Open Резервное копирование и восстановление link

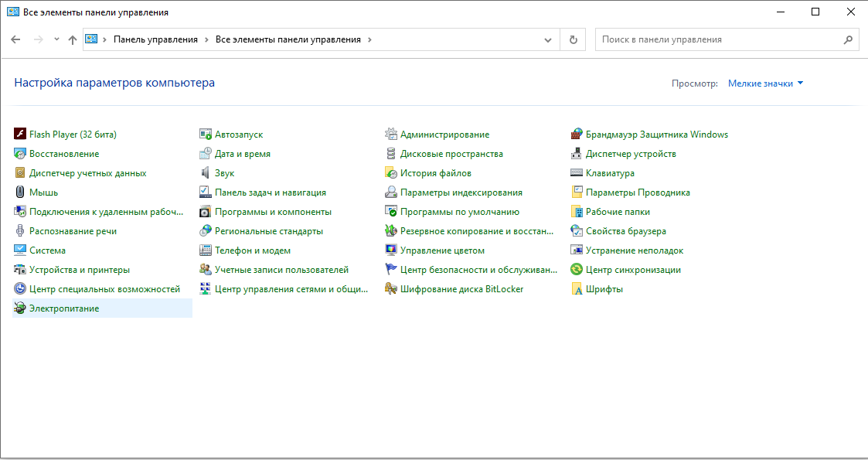tap(477, 231)
